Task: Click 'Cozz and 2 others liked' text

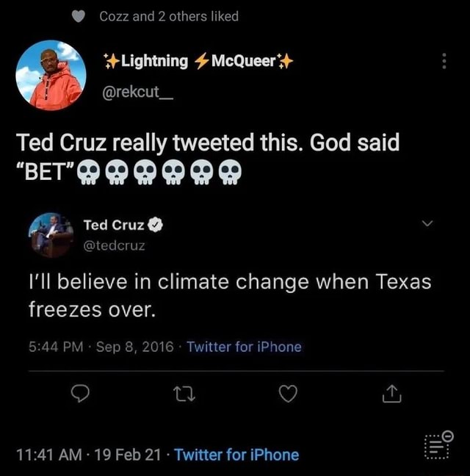Action: [x=169, y=16]
